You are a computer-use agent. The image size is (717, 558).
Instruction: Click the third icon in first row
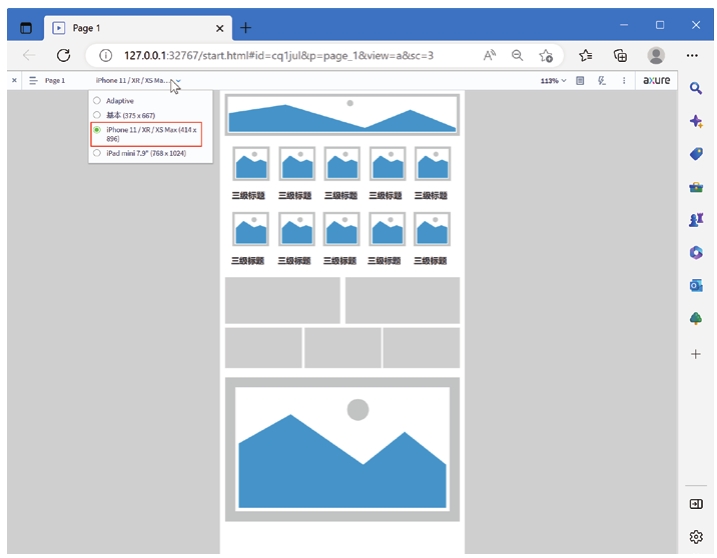(x=342, y=164)
